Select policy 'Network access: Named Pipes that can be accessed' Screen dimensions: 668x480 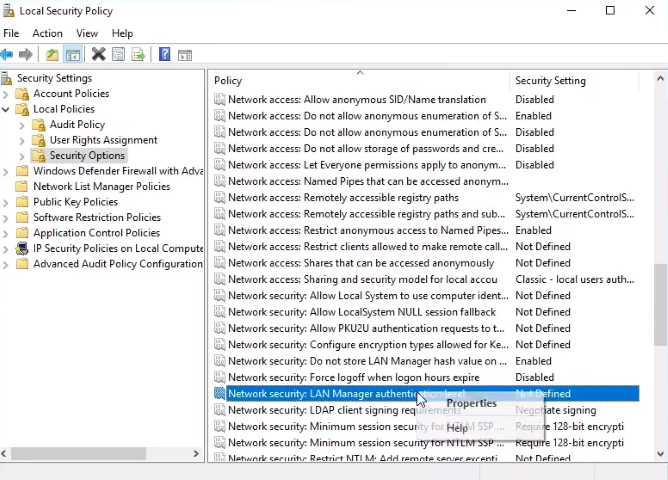(x=369, y=181)
